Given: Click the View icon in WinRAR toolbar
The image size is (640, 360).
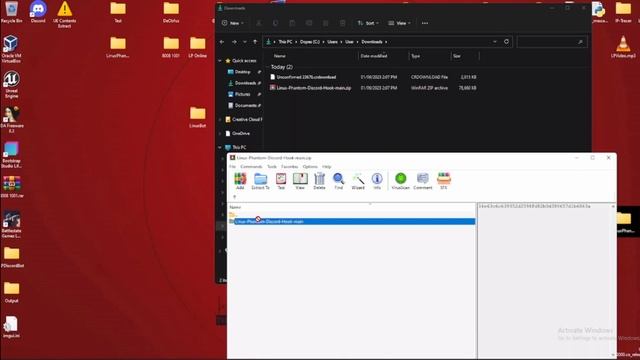Looking at the screenshot, I should click(300, 181).
